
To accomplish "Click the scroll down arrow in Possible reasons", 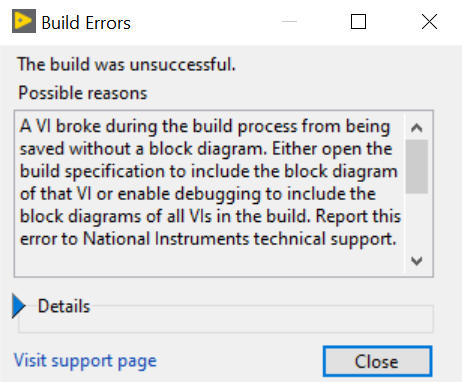I will pyautogui.click(x=417, y=260).
